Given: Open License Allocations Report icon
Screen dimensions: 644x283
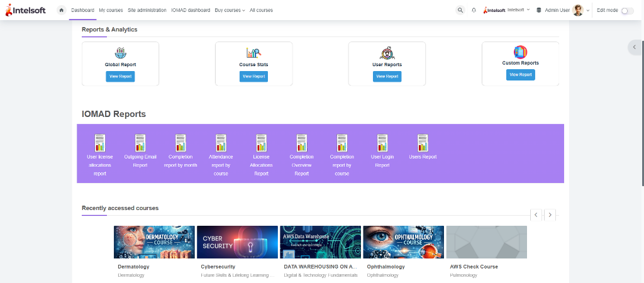Looking at the screenshot, I should (261, 143).
